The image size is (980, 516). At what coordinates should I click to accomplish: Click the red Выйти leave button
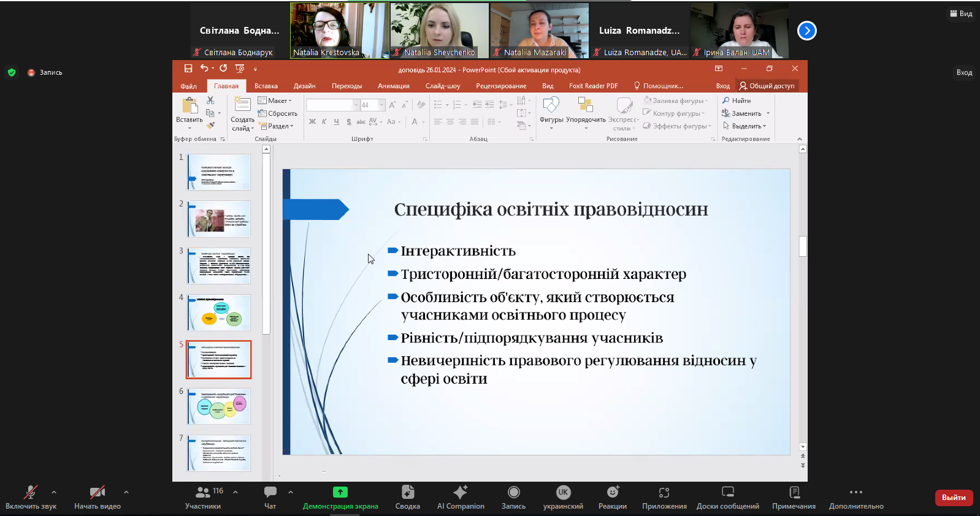point(954,498)
